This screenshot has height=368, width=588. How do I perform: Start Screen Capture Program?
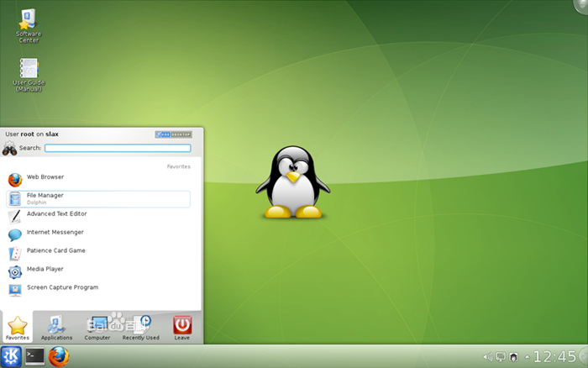coord(62,288)
